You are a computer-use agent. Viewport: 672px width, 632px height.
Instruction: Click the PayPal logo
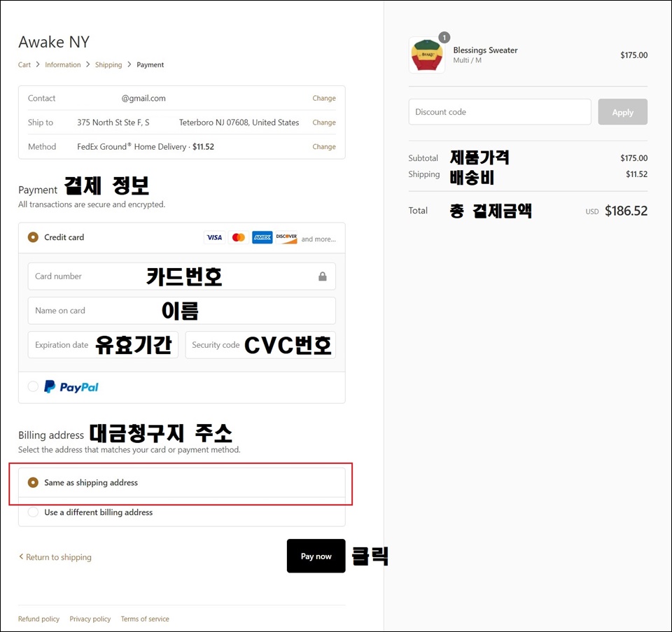pyautogui.click(x=71, y=387)
